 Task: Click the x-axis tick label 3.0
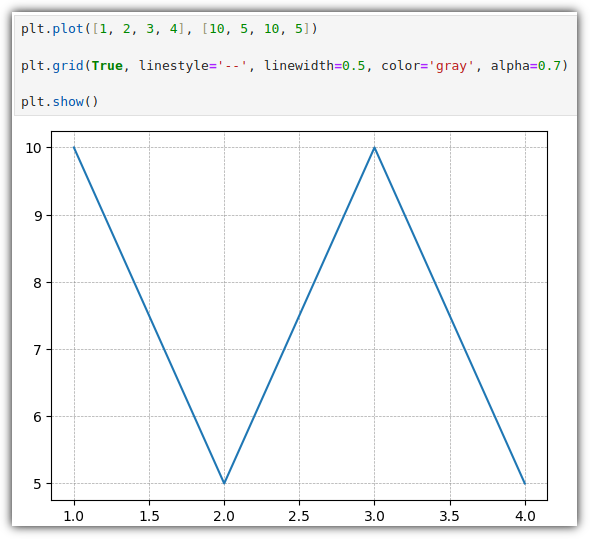click(x=375, y=516)
